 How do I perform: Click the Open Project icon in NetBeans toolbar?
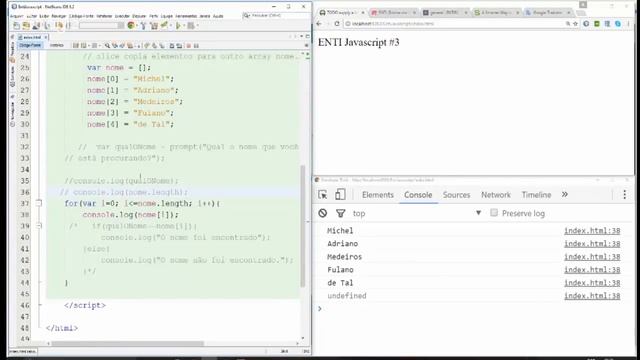click(36, 26)
